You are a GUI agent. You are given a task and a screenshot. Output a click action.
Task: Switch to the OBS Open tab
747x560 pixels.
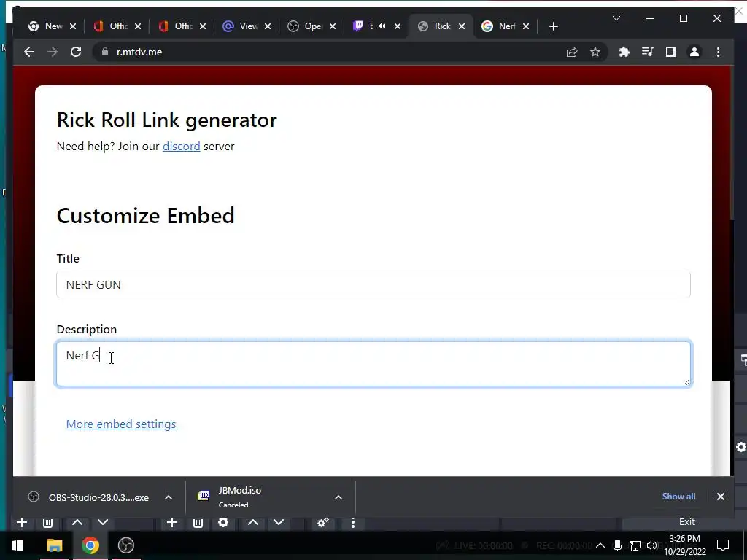tap(312, 26)
